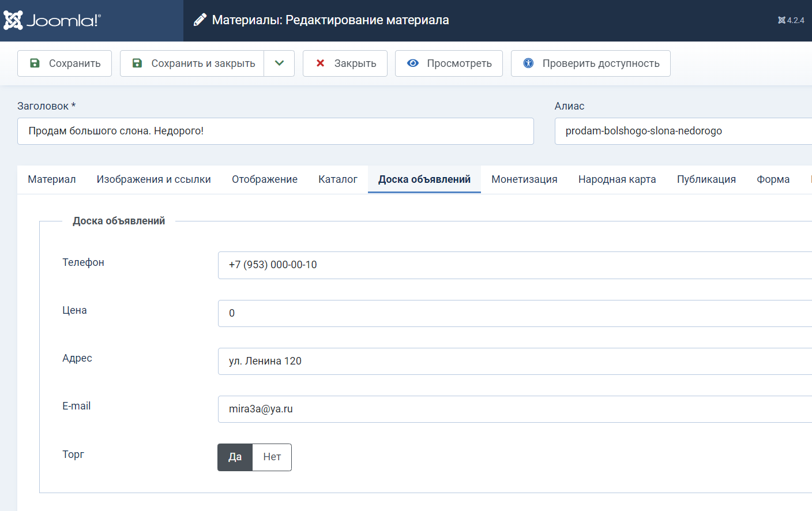Click the save icon on Сохранить и закрыть

(137, 63)
